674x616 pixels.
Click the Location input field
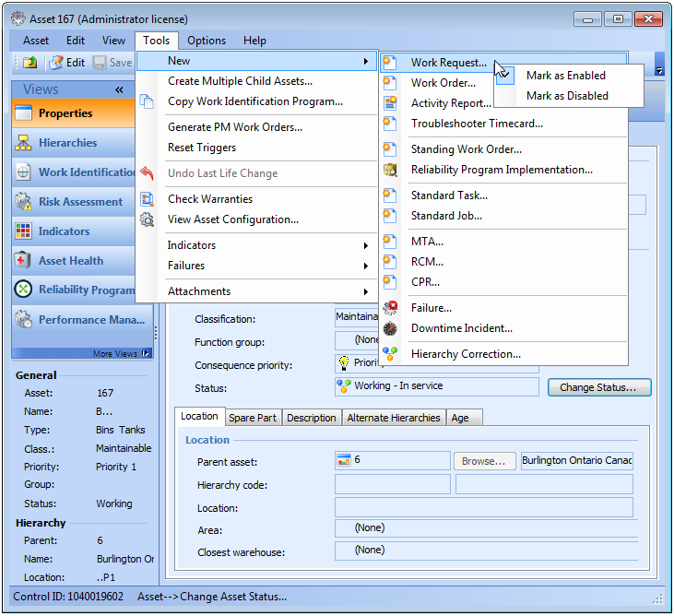pyautogui.click(x=483, y=508)
